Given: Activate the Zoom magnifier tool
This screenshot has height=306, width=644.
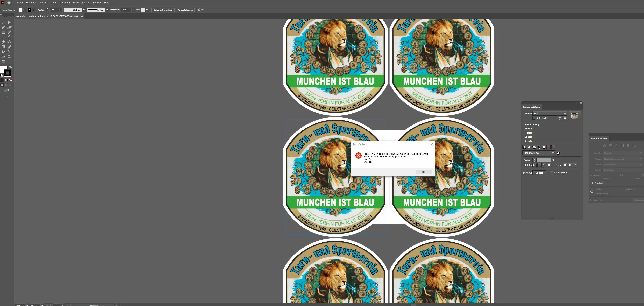Looking at the screenshot, I should [9, 57].
